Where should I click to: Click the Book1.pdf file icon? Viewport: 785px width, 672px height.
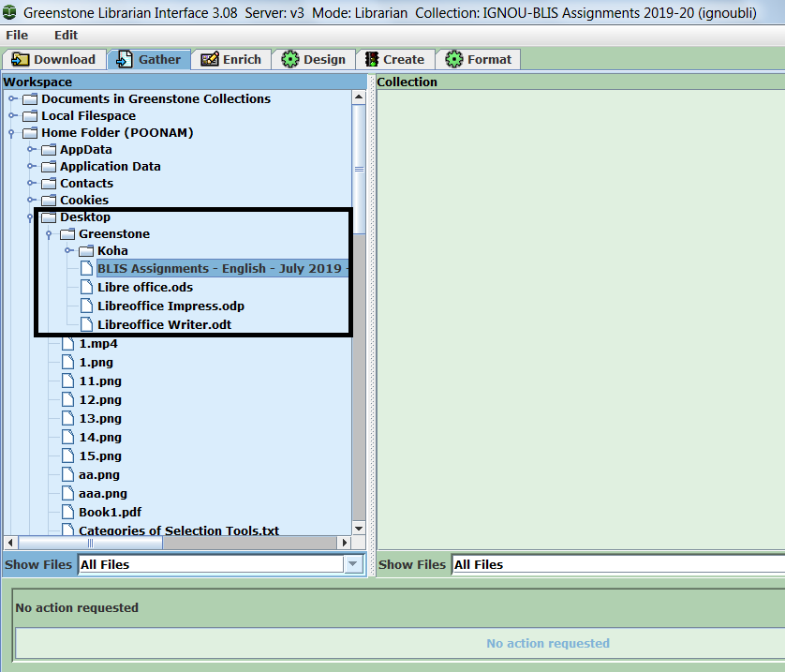(x=67, y=511)
